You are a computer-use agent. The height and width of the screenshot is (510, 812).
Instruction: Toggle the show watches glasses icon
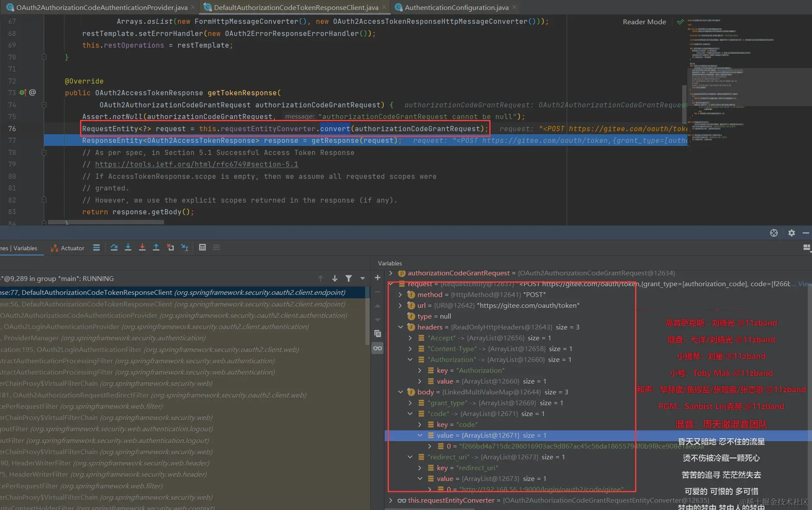point(378,348)
